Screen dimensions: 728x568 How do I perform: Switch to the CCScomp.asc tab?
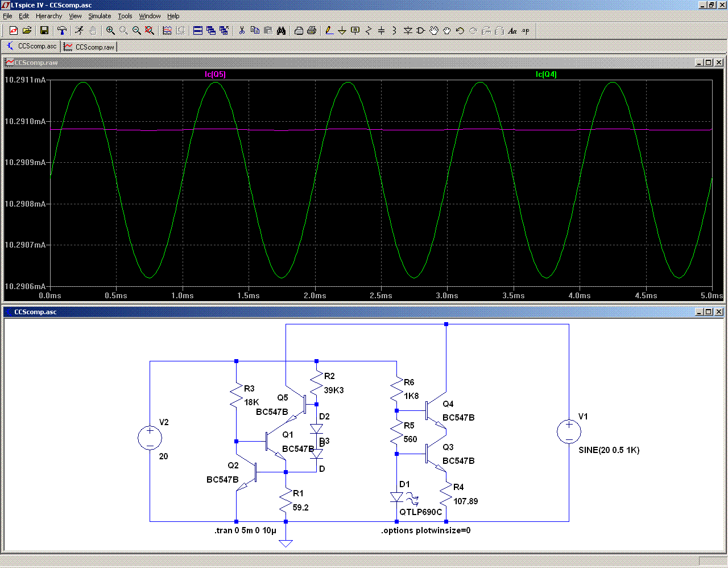point(31,46)
